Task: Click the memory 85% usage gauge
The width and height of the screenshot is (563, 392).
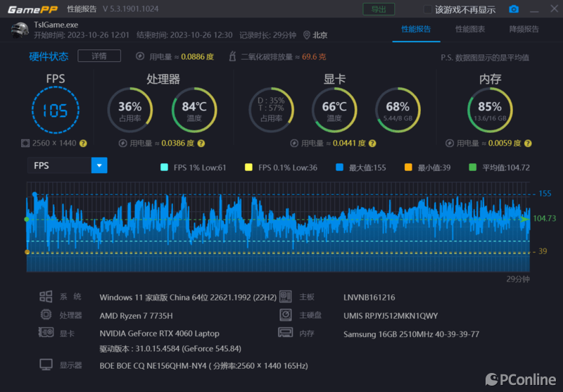Action: point(490,110)
